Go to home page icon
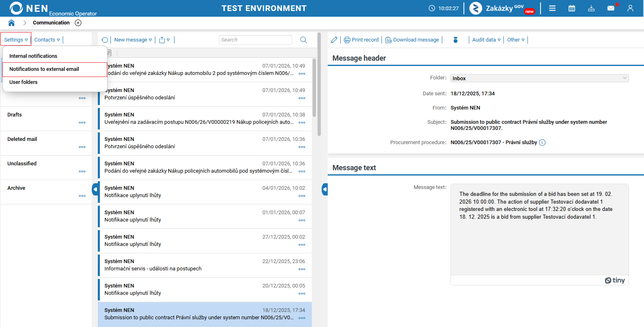644x327 pixels. (x=11, y=23)
